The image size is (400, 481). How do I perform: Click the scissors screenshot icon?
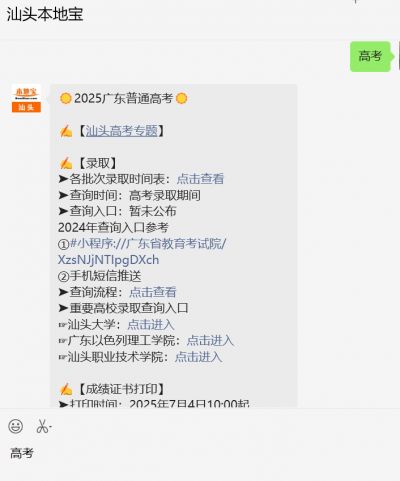(43, 426)
